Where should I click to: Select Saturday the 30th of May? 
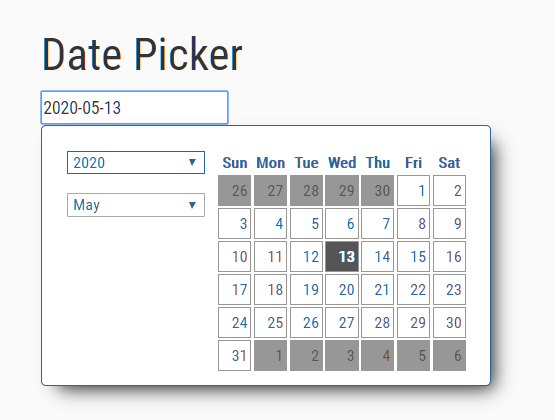pyautogui.click(x=450, y=322)
